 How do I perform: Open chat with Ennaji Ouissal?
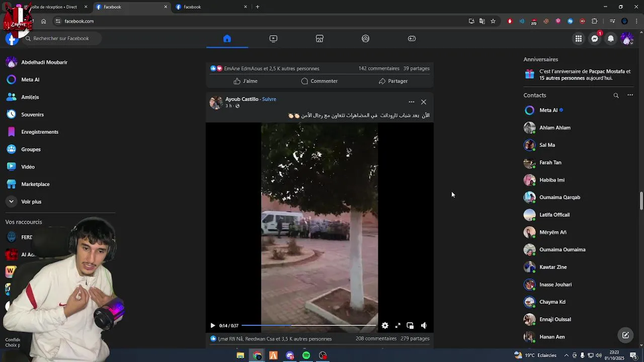tap(555, 319)
